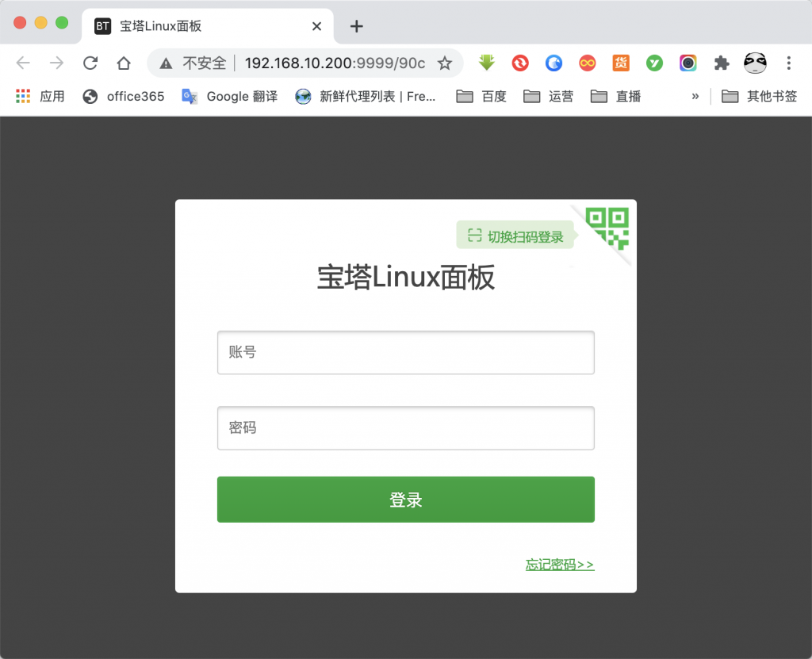Open the green download arrow extension
The height and width of the screenshot is (659, 812).
click(x=487, y=63)
